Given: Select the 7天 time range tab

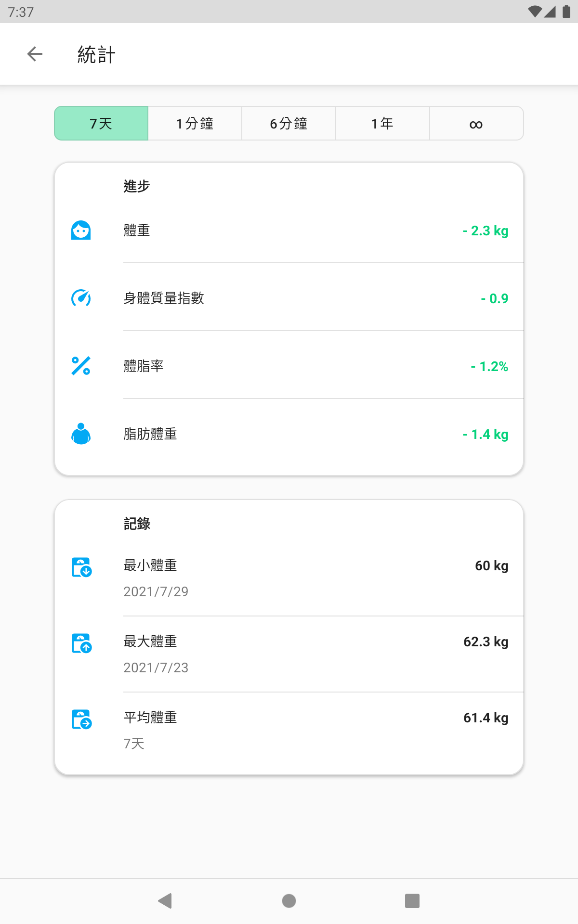Looking at the screenshot, I should coord(101,124).
